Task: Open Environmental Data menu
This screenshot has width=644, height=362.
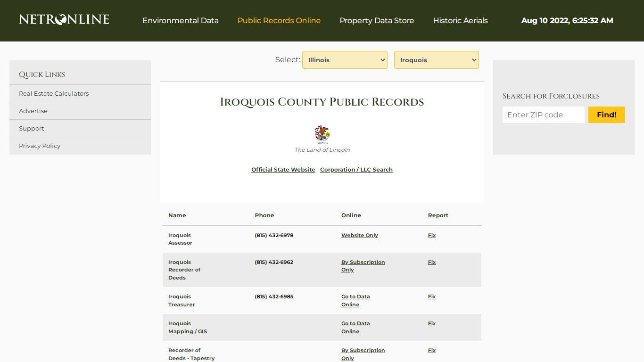Action: point(181,21)
